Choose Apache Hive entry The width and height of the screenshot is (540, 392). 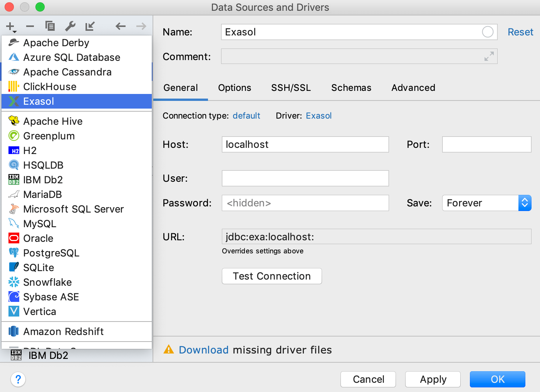(x=77, y=121)
